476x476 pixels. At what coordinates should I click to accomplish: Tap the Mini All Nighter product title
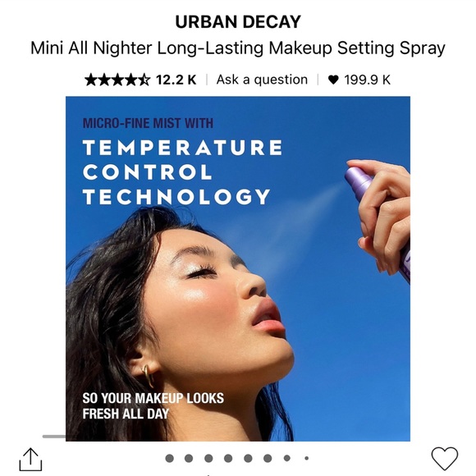pos(238,48)
